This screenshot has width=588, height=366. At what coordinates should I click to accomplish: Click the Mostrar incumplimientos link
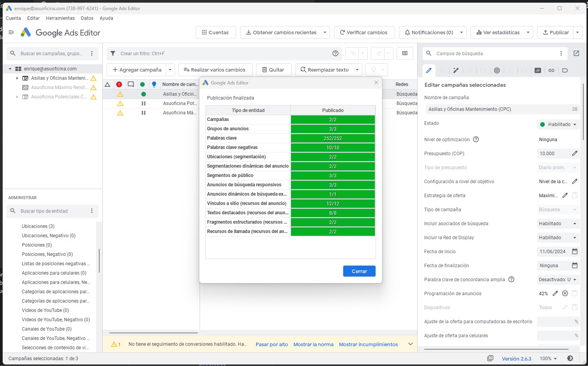point(368,344)
